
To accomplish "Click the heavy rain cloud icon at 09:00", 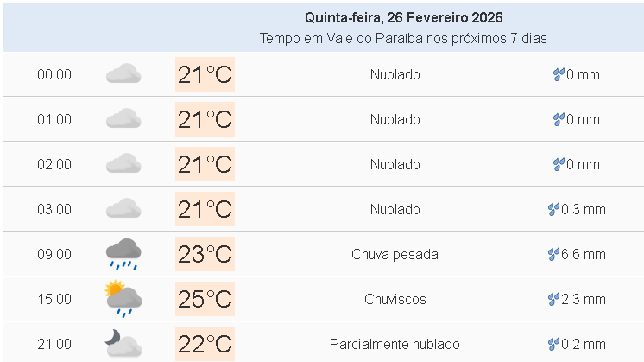I will pyautogui.click(x=123, y=254).
